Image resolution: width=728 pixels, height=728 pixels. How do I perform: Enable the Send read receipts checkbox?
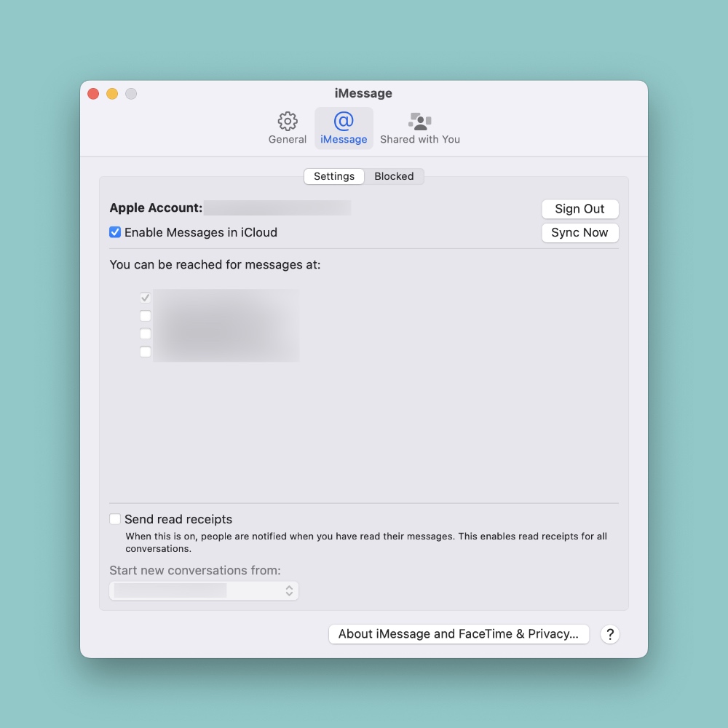tap(115, 519)
